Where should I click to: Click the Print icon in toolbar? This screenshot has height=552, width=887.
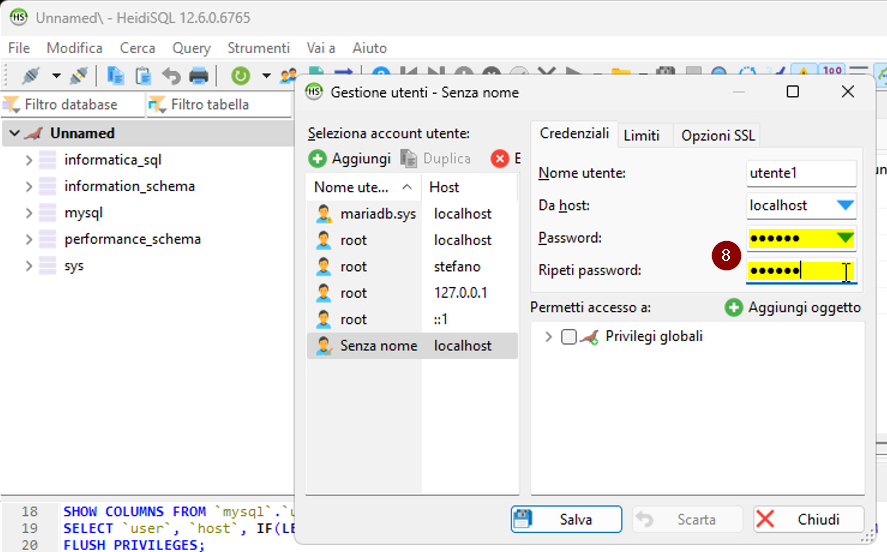[x=199, y=75]
